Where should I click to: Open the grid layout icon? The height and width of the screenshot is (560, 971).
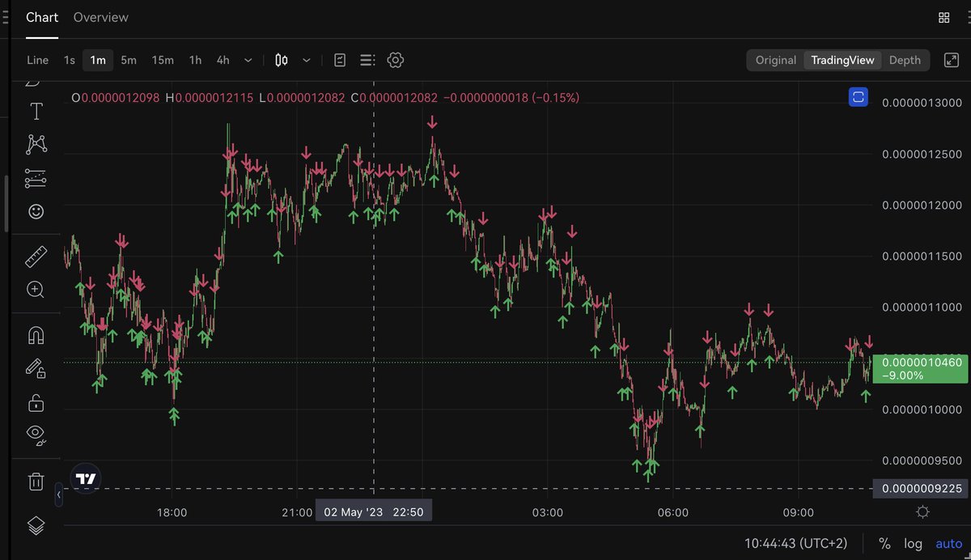coord(943,17)
